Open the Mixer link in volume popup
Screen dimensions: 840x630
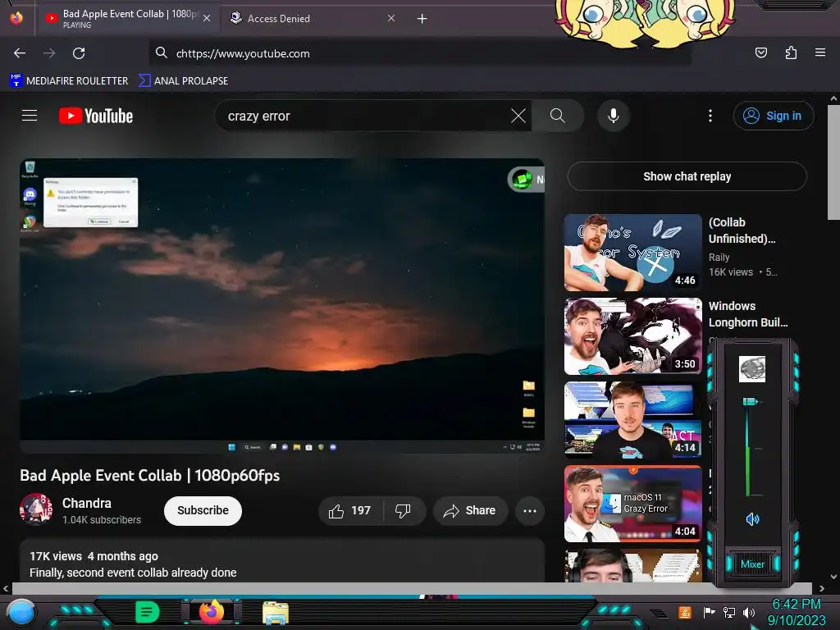[x=752, y=564]
